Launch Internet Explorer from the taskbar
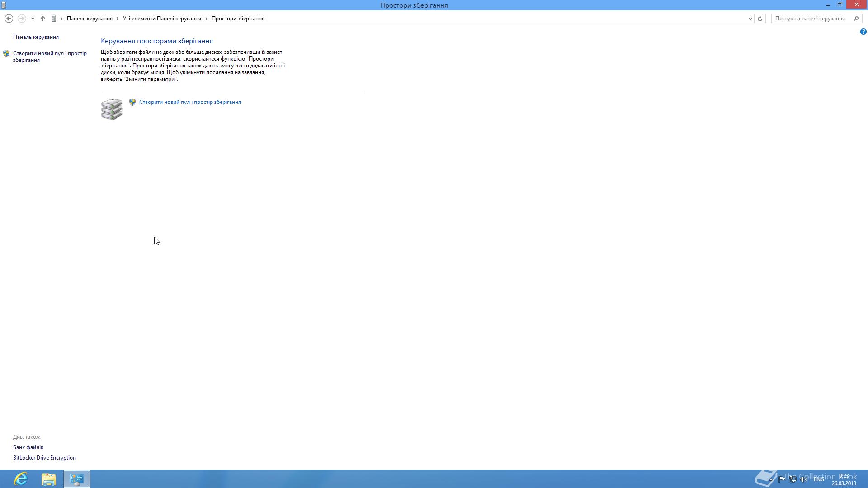Viewport: 868px width, 488px height. point(21,479)
